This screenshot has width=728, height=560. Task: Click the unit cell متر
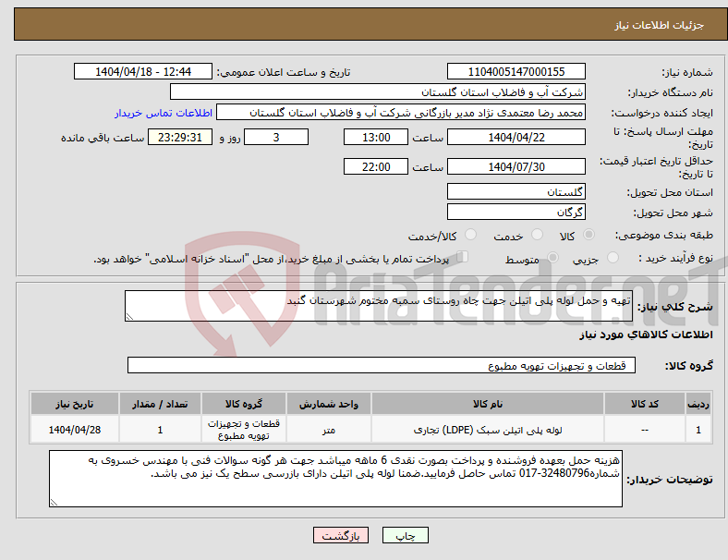(329, 430)
